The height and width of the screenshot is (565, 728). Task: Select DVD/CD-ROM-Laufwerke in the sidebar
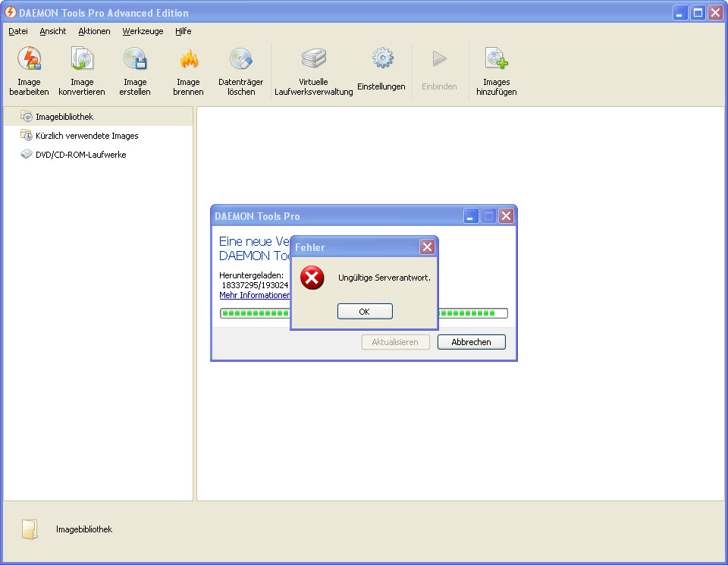point(80,155)
